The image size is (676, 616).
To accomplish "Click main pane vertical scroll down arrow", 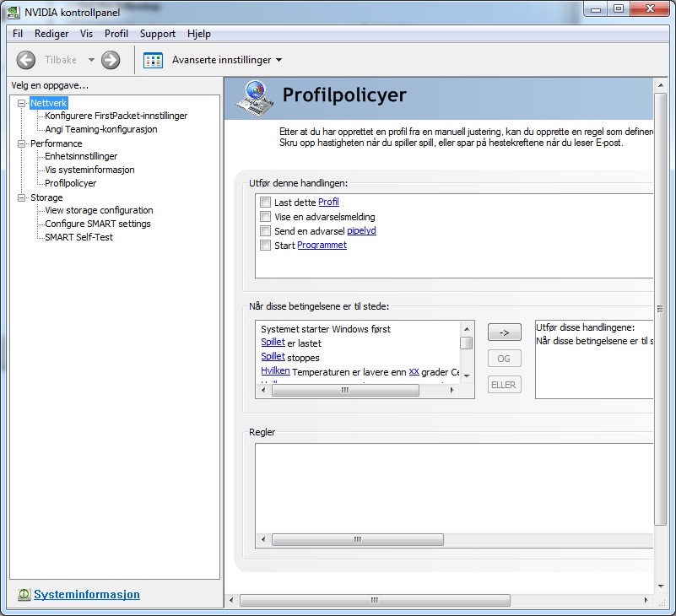I will tap(661, 586).
